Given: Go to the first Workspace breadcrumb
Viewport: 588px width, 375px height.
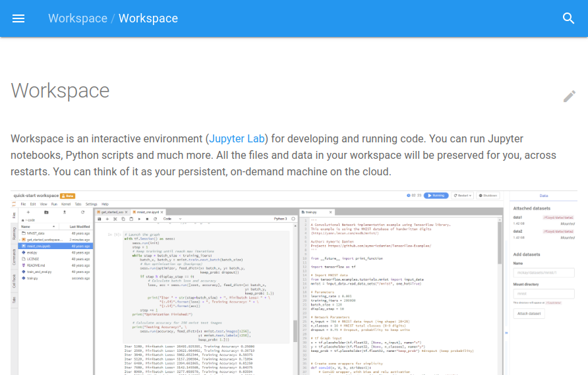Looking at the screenshot, I should (x=78, y=18).
